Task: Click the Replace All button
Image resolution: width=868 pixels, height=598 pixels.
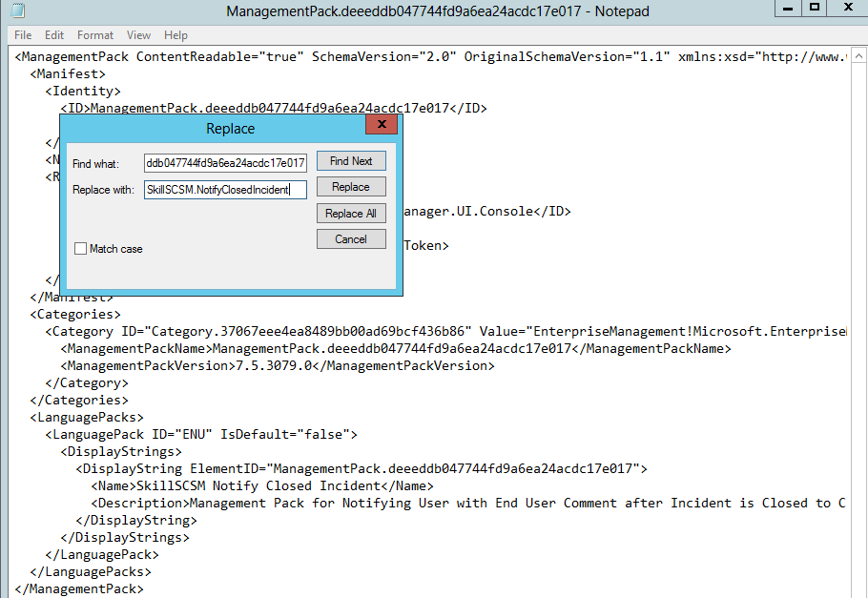Action: tap(351, 214)
